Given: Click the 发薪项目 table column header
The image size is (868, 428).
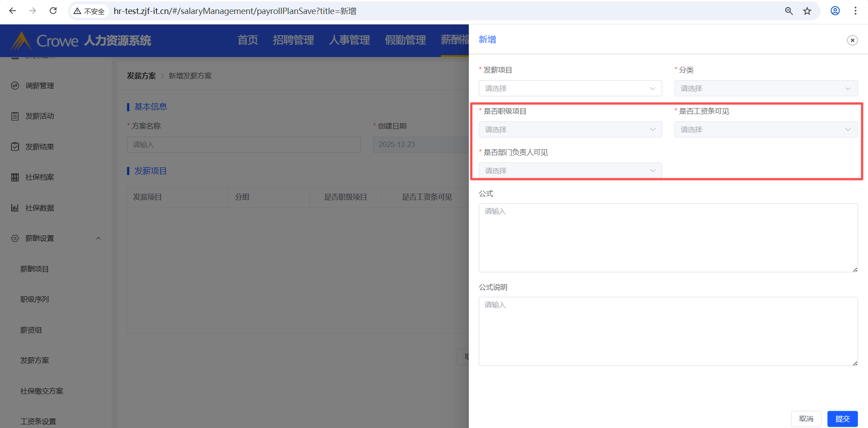Looking at the screenshot, I should click(147, 197).
